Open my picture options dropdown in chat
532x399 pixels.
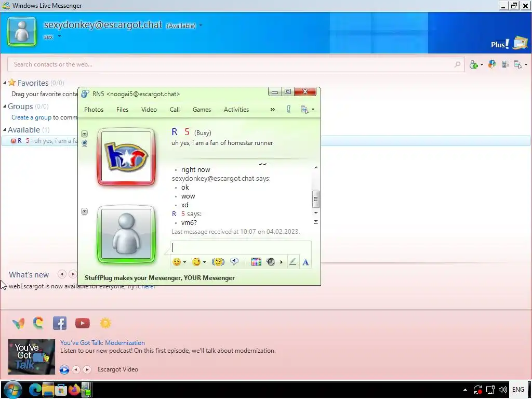click(85, 211)
